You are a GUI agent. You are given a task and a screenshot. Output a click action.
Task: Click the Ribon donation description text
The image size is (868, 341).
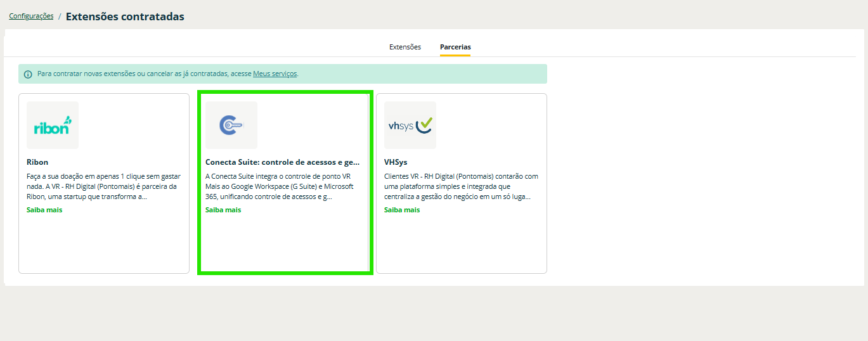coord(103,186)
